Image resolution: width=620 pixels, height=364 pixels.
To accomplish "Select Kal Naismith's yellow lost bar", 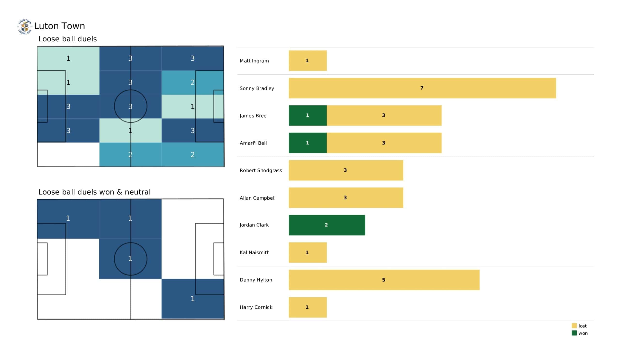I will (308, 253).
